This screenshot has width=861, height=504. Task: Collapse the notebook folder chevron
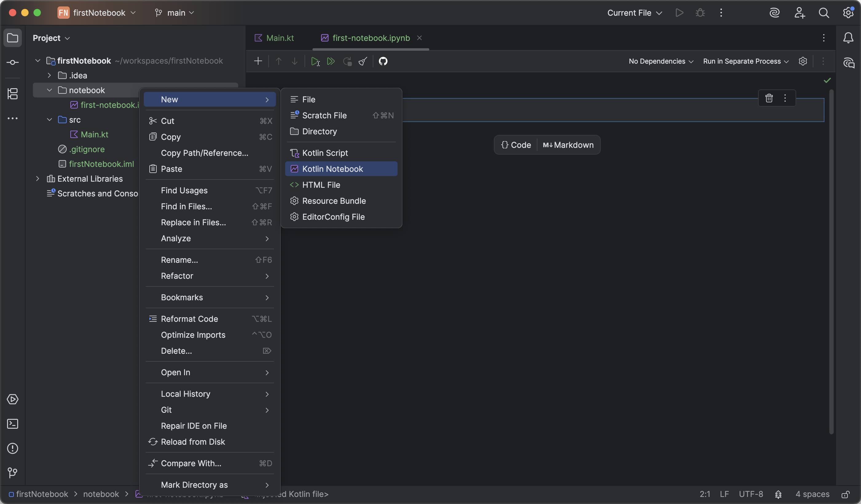49,90
